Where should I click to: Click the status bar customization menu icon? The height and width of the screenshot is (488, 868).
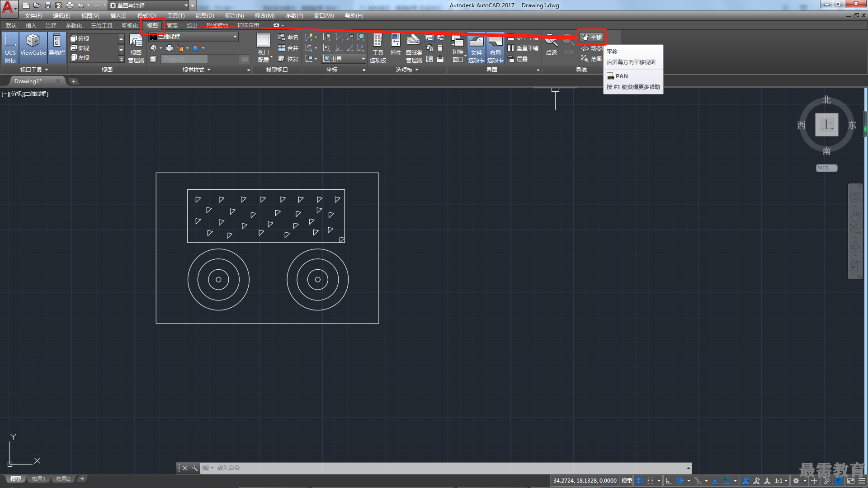click(862, 481)
